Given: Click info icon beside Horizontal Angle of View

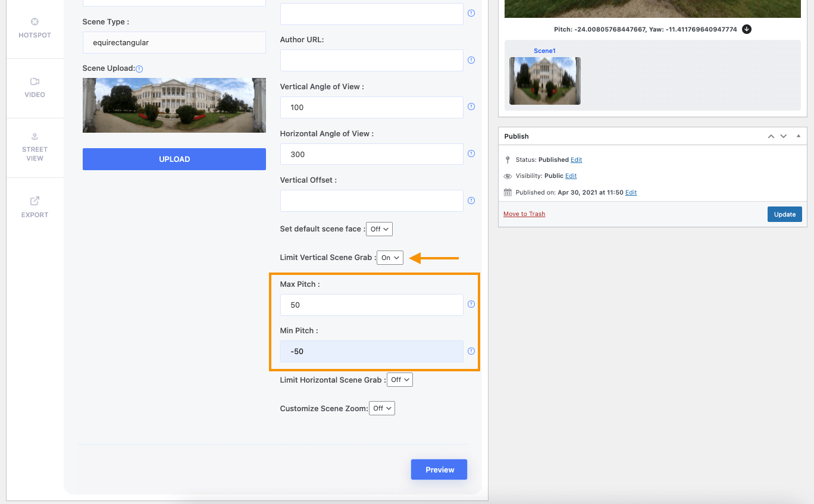Looking at the screenshot, I should pyautogui.click(x=471, y=154).
